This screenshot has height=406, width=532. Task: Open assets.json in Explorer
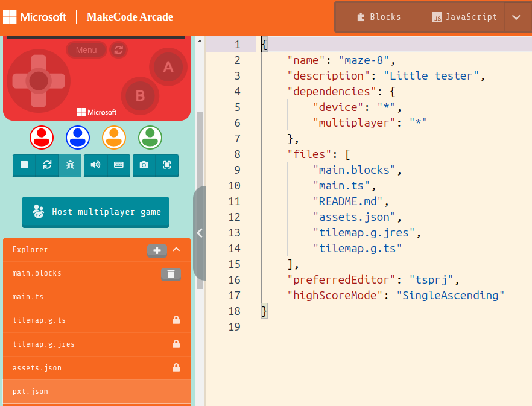pos(97,367)
